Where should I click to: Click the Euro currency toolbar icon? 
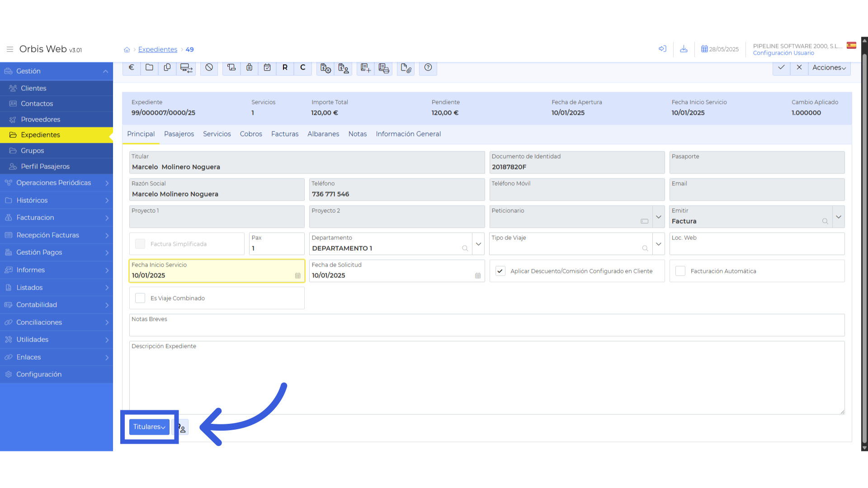pyautogui.click(x=132, y=68)
